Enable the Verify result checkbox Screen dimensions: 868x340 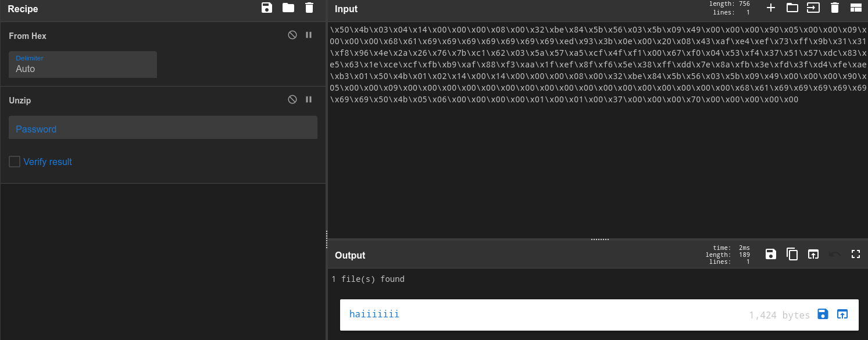click(15, 162)
